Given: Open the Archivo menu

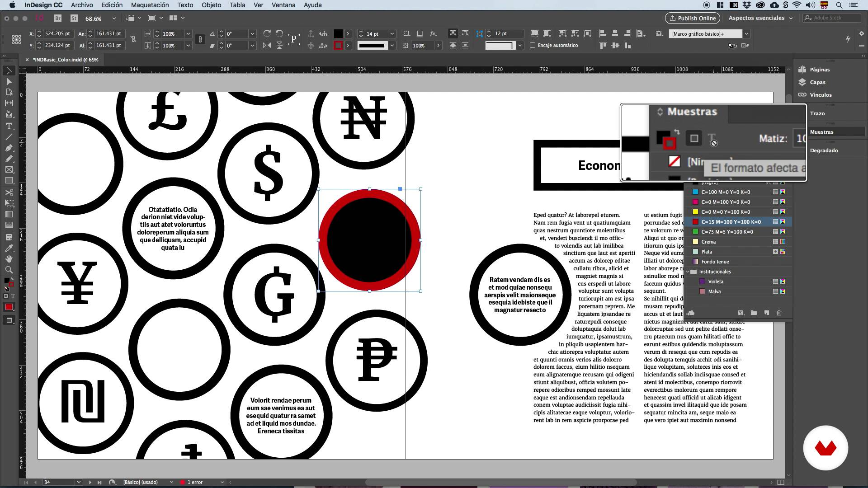Looking at the screenshot, I should 82,5.
